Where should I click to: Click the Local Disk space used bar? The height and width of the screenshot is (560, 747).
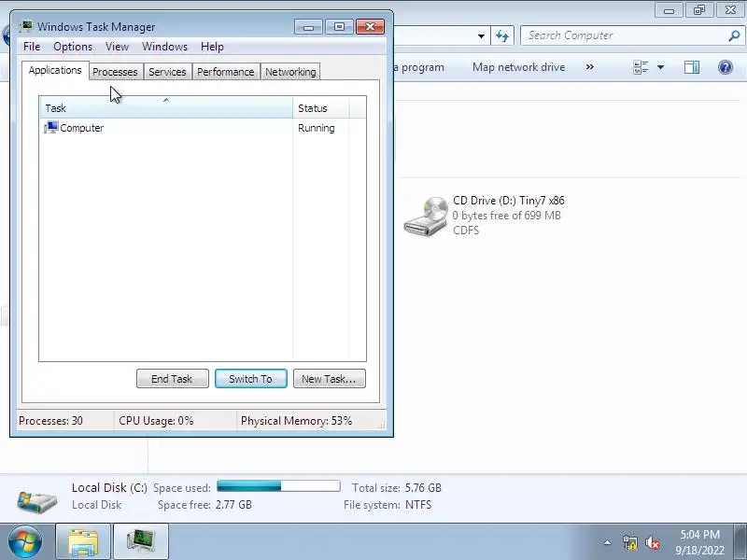(x=278, y=485)
